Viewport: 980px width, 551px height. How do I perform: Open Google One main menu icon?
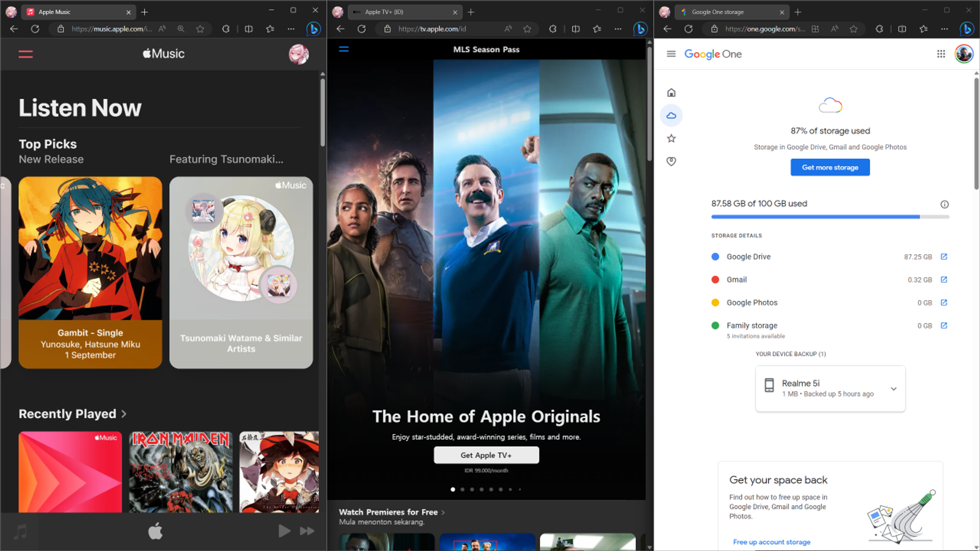click(671, 54)
